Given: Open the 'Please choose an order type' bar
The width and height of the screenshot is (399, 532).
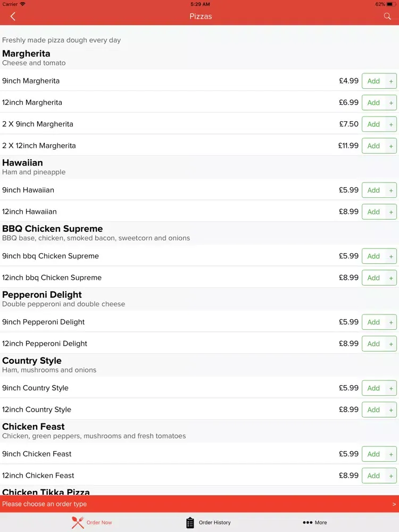Looking at the screenshot, I should click(x=199, y=504).
